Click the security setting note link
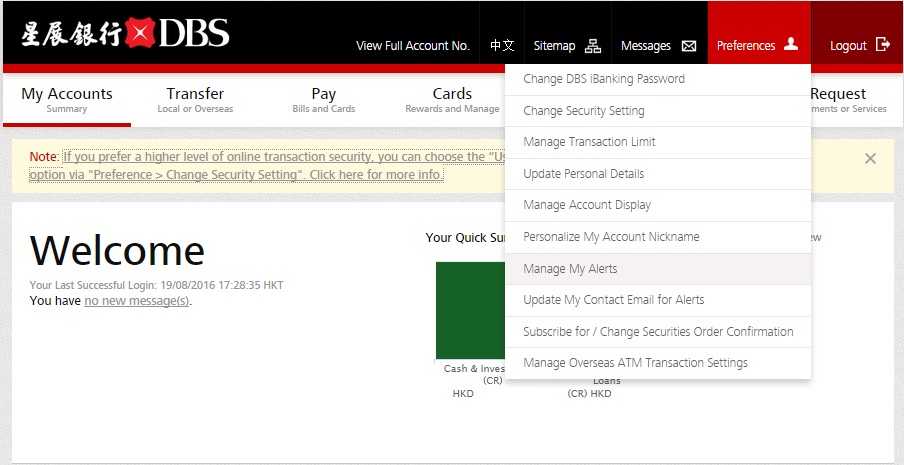Image resolution: width=904 pixels, height=465 pixels. (266, 165)
